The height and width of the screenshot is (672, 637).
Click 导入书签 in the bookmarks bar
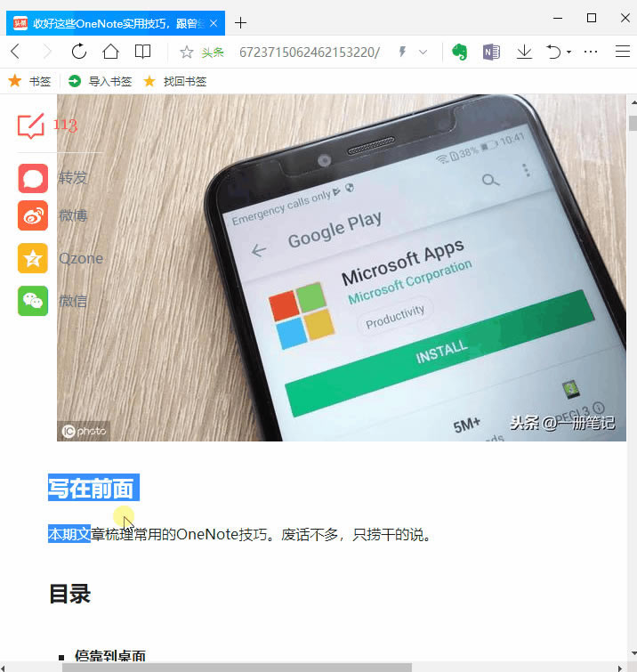101,81
